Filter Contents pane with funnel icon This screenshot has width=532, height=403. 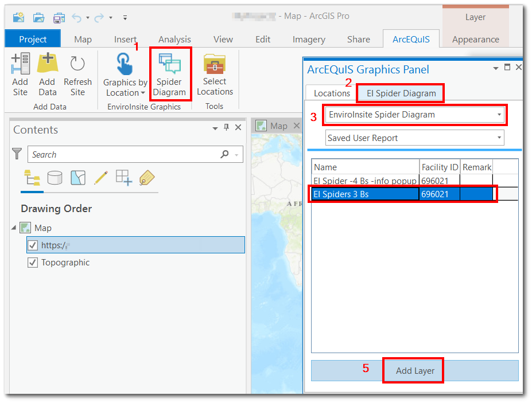[17, 154]
